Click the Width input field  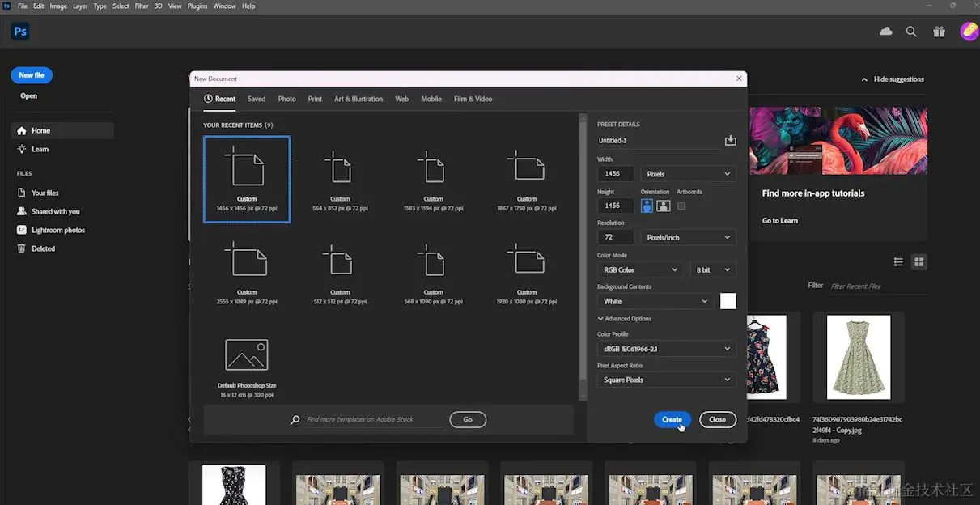[616, 173]
